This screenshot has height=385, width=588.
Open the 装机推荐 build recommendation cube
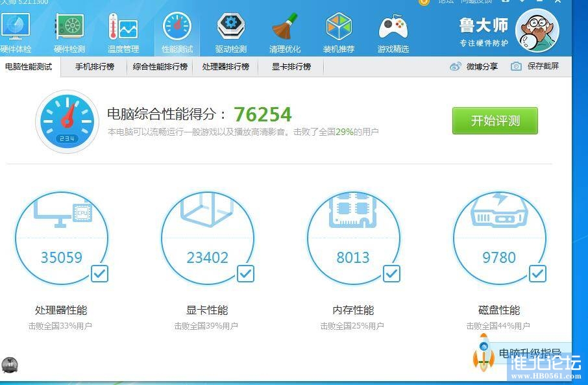pos(339,33)
